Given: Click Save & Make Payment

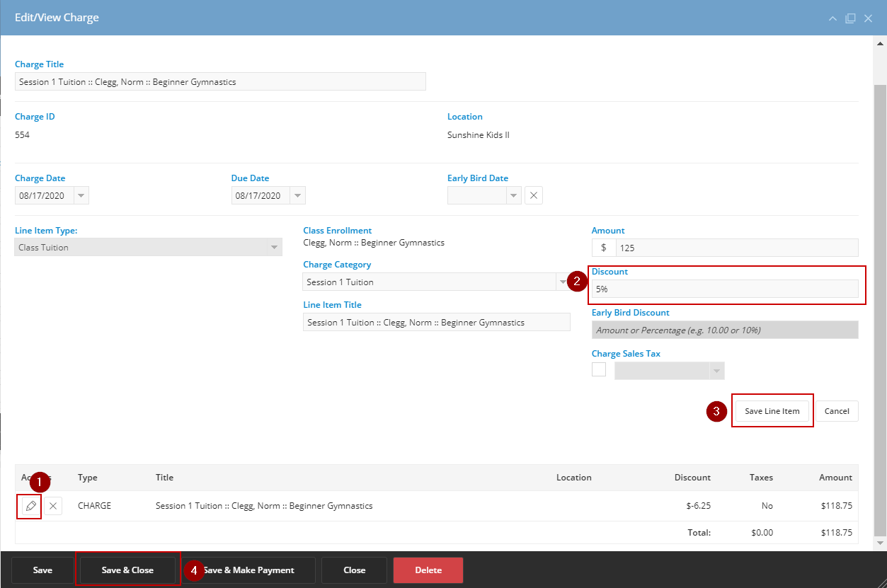Looking at the screenshot, I should [x=248, y=570].
